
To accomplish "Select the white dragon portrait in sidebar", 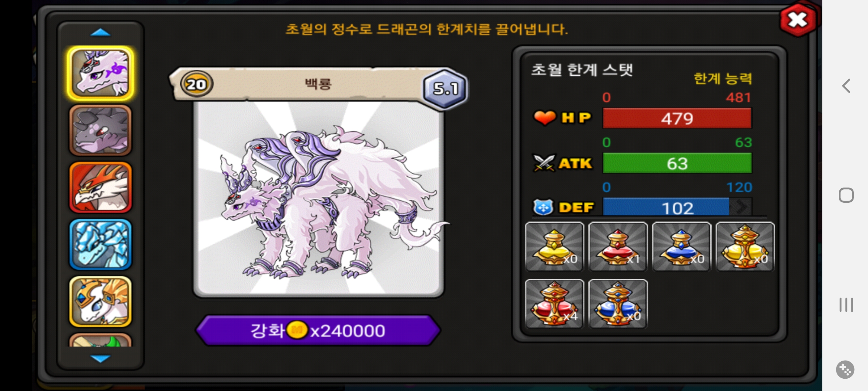I will point(101,73).
